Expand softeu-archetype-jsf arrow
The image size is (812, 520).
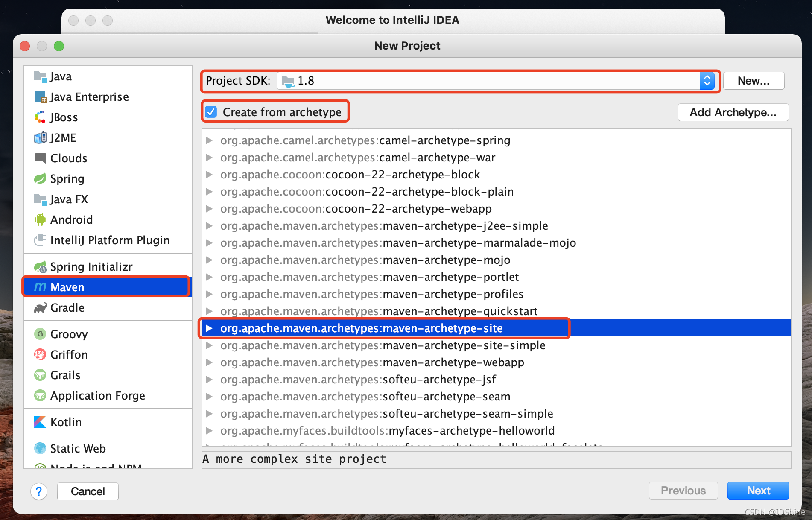(209, 379)
